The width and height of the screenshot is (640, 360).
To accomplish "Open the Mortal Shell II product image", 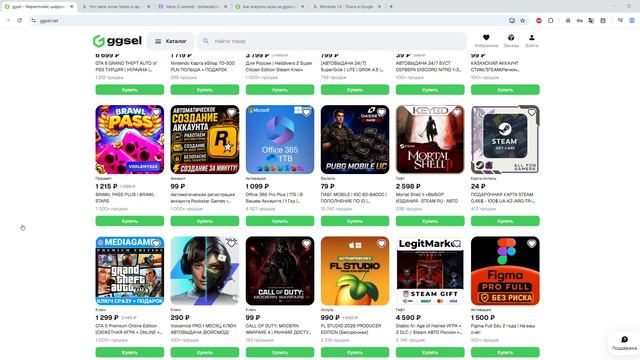I will click(430, 140).
